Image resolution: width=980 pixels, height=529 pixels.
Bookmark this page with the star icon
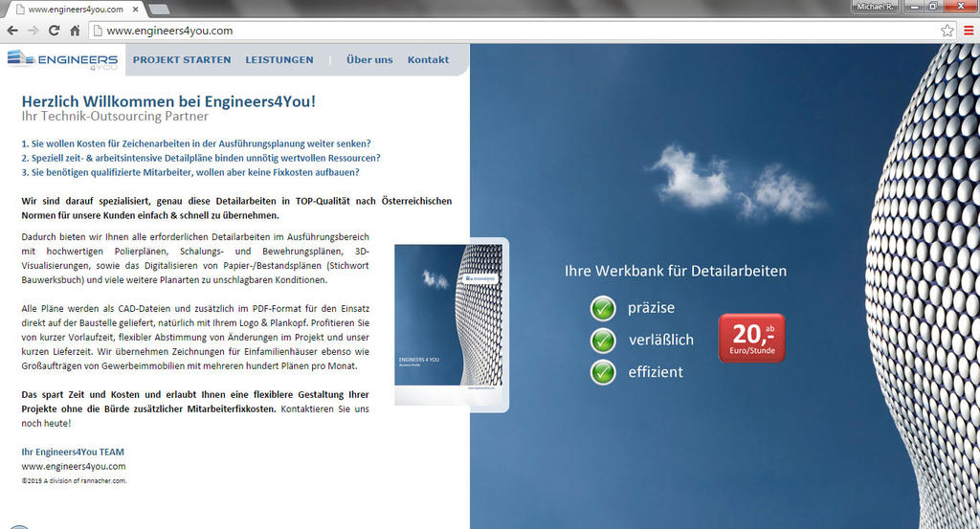tap(947, 31)
